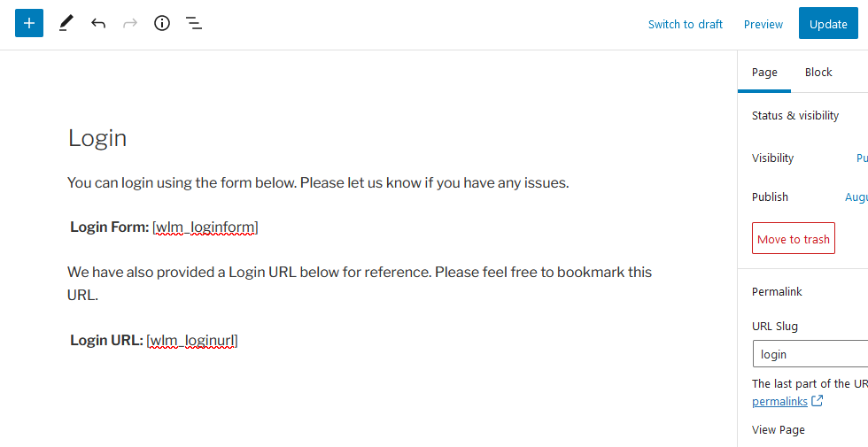Edit the URL Slug field
This screenshot has width=868, height=447.
point(810,354)
